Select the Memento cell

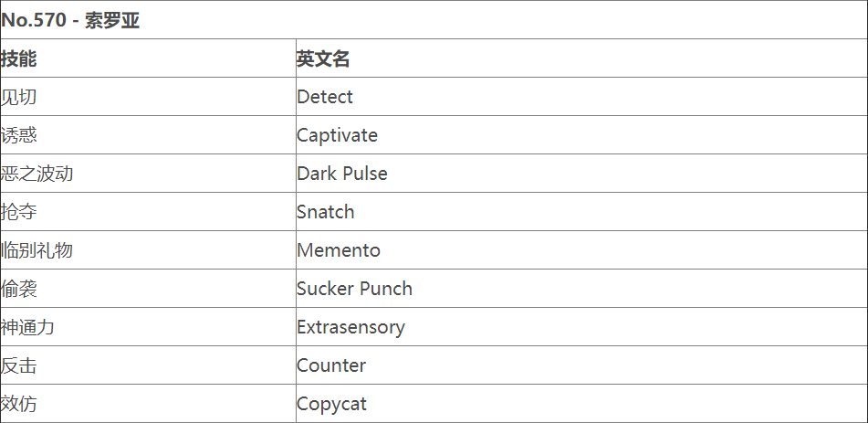tap(339, 250)
